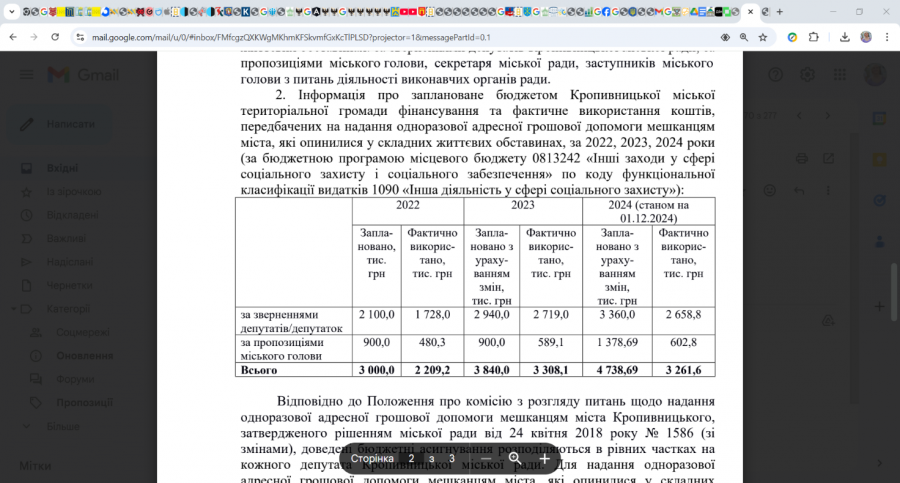
Task: Open message in a new window
Action: pyautogui.click(x=828, y=159)
